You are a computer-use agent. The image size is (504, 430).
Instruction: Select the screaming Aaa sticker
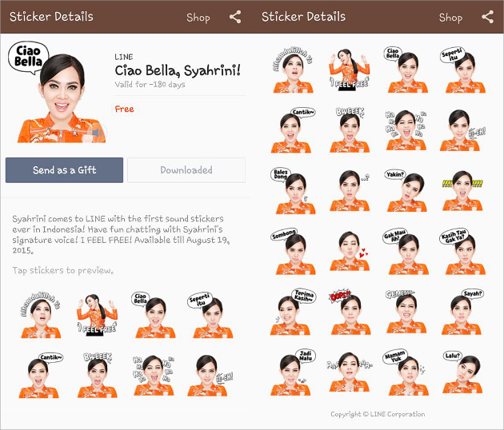(350, 372)
